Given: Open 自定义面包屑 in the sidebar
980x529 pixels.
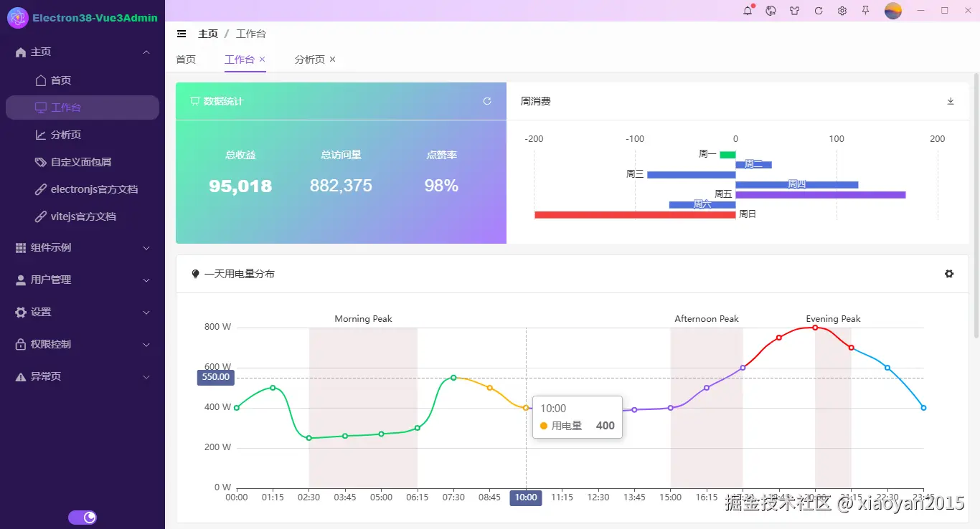Looking at the screenshot, I should click(x=81, y=162).
